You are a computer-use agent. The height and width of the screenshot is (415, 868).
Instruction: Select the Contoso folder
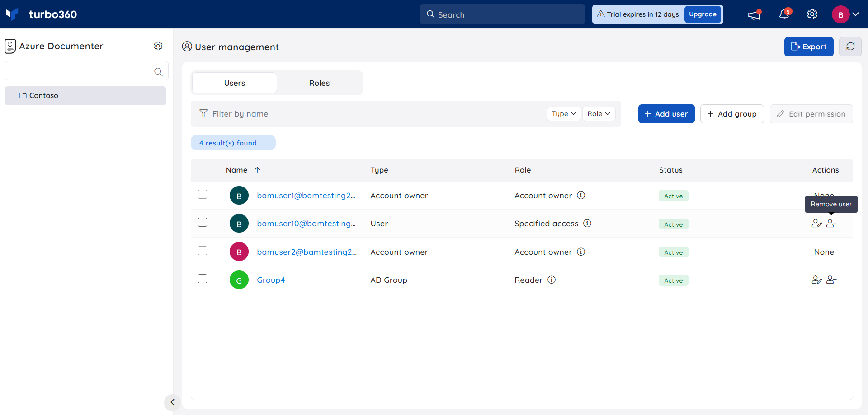tap(85, 96)
